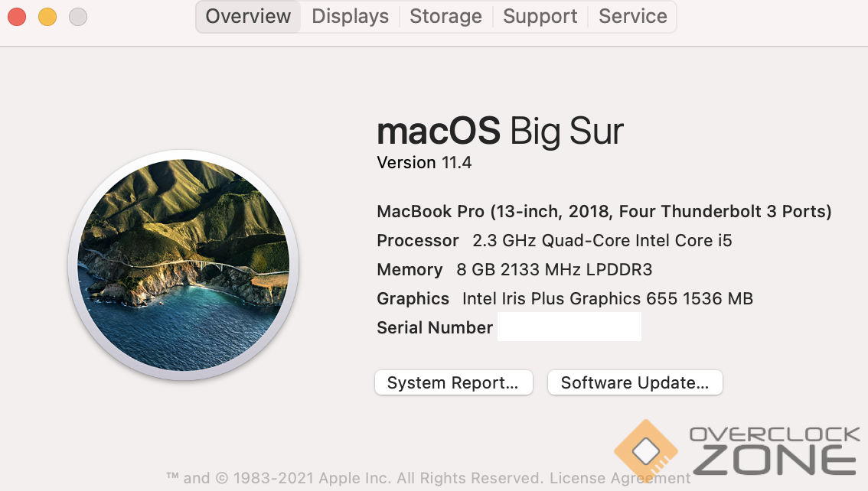Open System Report
The image size is (868, 491).
point(453,382)
